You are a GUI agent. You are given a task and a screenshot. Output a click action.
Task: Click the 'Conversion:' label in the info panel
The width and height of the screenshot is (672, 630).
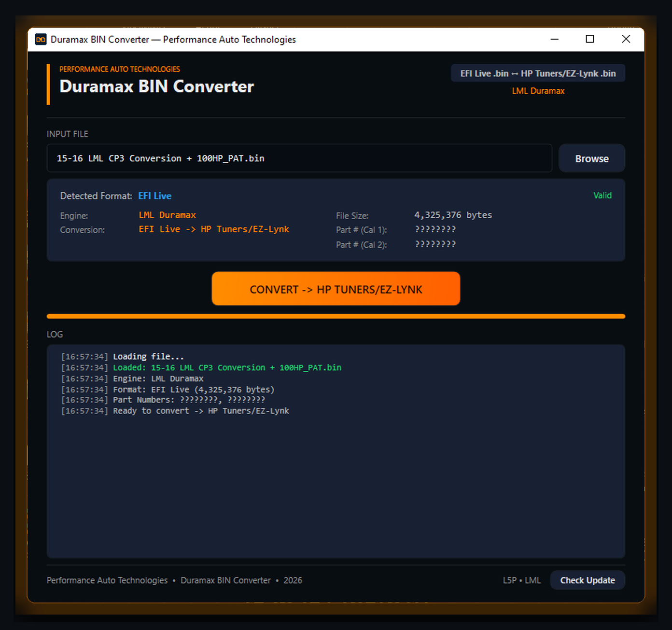point(83,230)
